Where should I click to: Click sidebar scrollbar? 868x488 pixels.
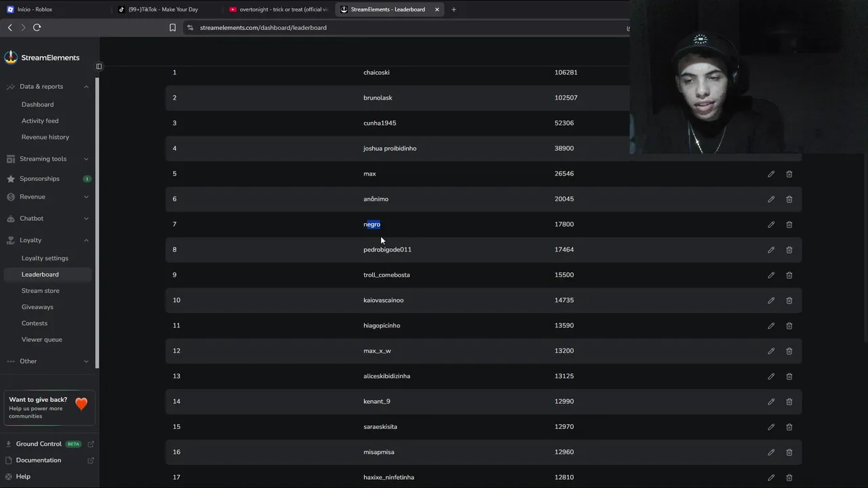click(97, 224)
